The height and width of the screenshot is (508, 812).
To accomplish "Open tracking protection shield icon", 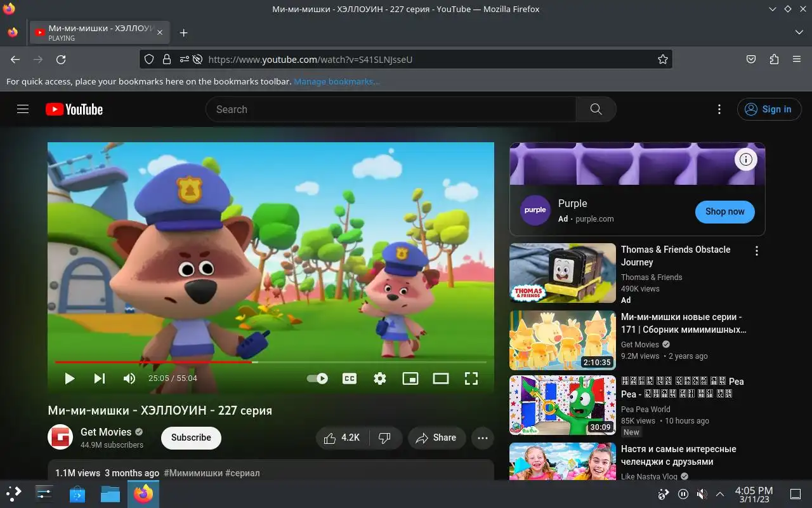I will tap(149, 59).
